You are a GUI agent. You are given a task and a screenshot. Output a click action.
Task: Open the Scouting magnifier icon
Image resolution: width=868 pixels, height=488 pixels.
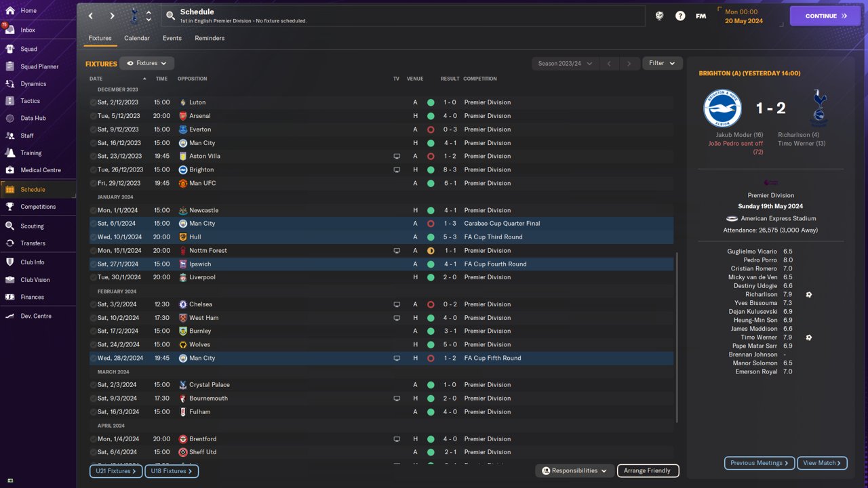[x=9, y=226]
